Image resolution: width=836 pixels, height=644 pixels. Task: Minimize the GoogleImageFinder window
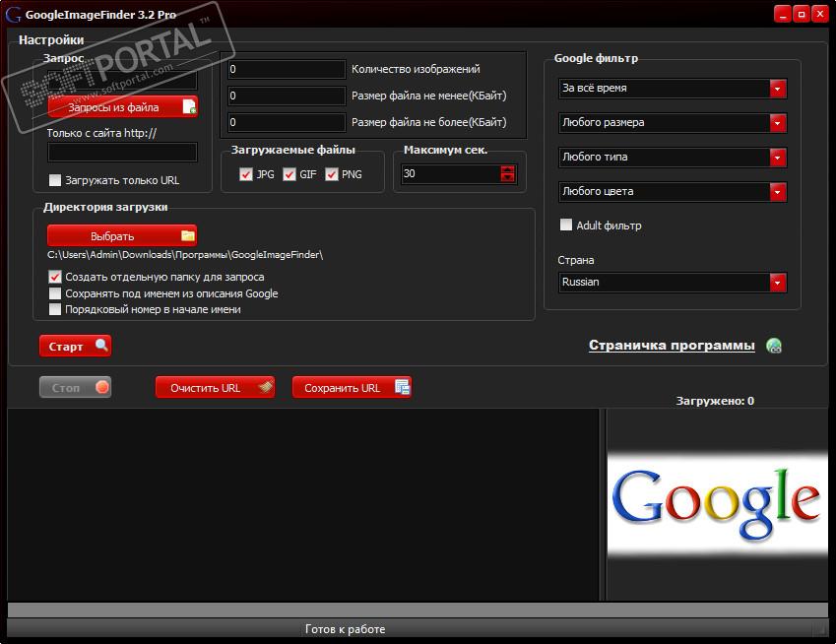(x=782, y=15)
